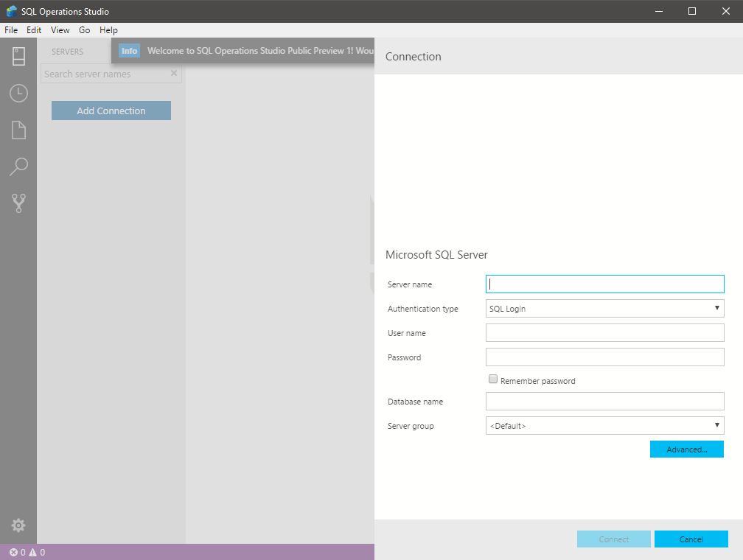Click the Cancel button
Viewport: 743px width, 560px height.
tap(691, 539)
